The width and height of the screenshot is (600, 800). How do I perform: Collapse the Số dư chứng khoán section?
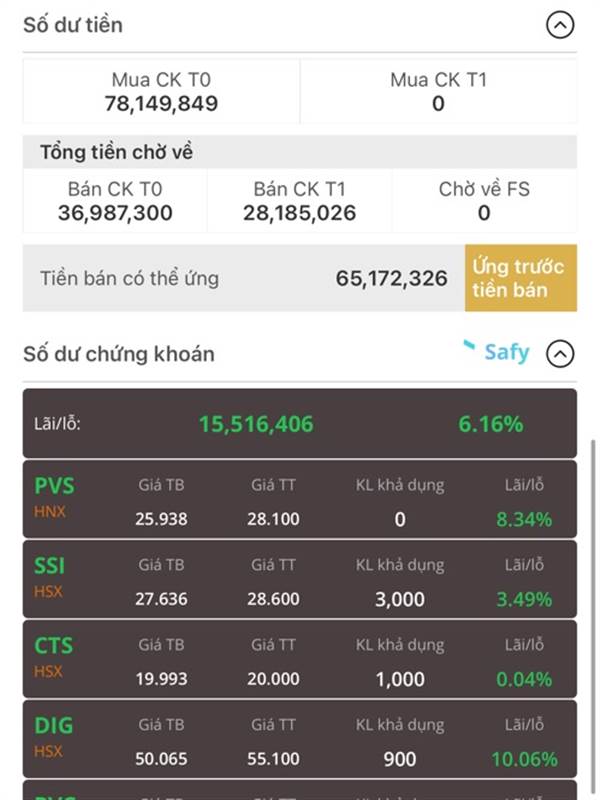[560, 354]
